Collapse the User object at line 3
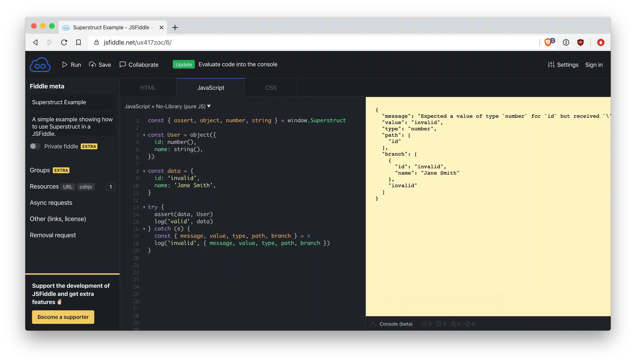Screen dimensions: 636x364 click(144, 135)
